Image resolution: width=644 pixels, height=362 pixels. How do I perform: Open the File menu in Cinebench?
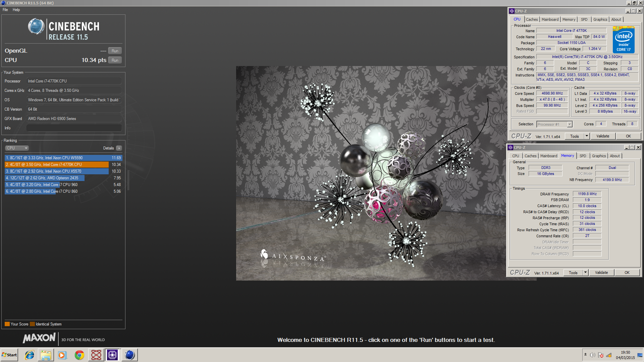click(x=5, y=10)
